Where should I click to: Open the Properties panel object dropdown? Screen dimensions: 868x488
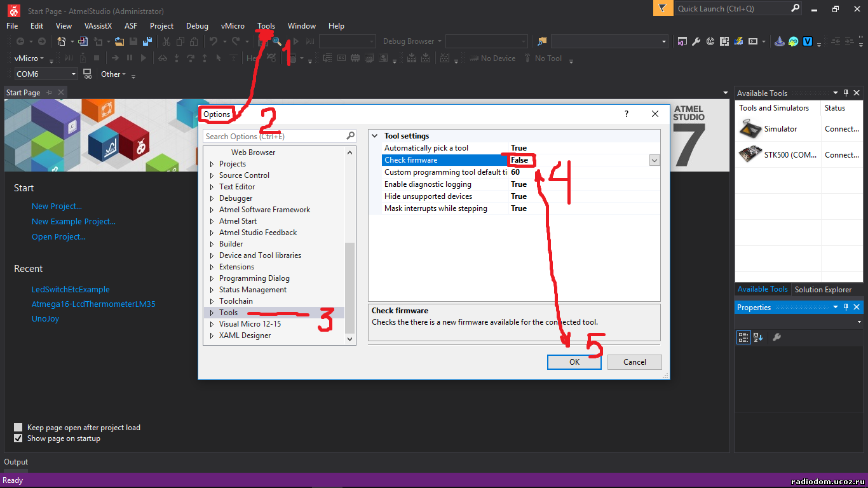click(859, 322)
